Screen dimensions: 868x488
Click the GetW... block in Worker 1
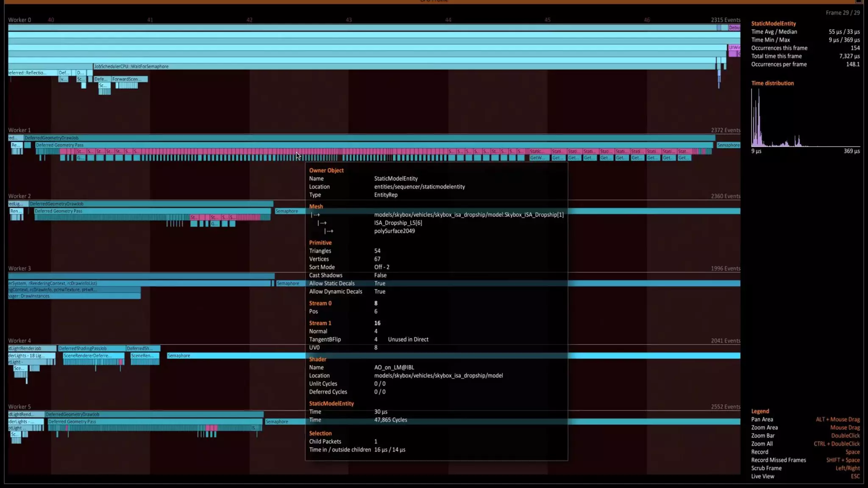537,158
